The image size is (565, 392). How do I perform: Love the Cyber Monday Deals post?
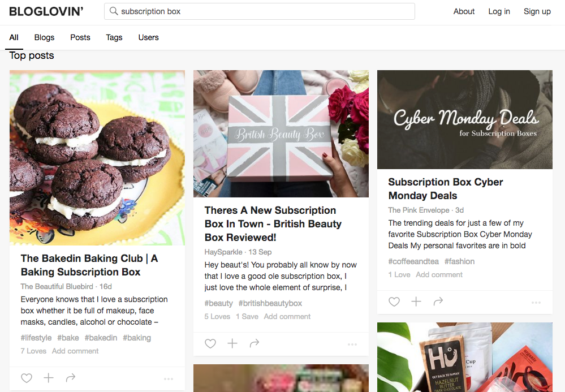(394, 301)
